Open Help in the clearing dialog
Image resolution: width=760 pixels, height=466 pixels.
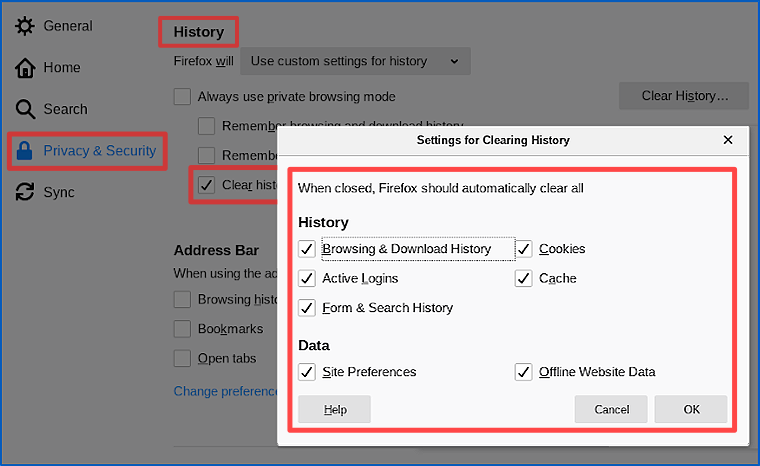coord(335,409)
